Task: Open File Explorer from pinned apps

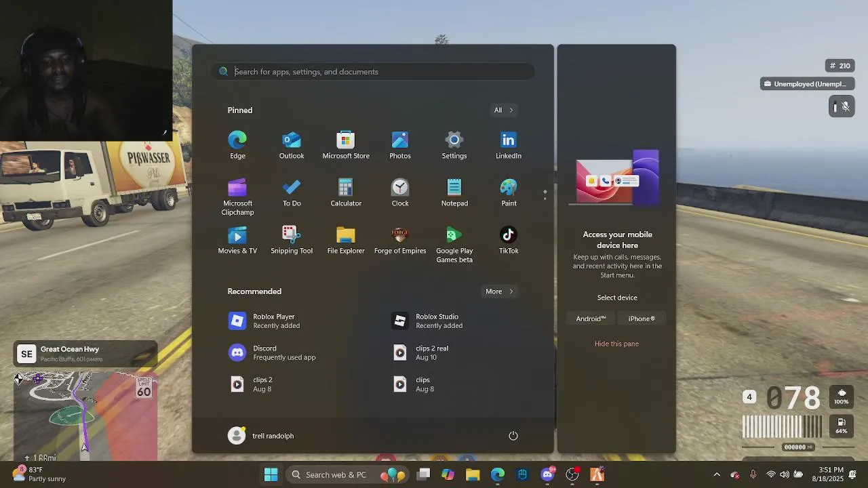Action: [x=346, y=240]
